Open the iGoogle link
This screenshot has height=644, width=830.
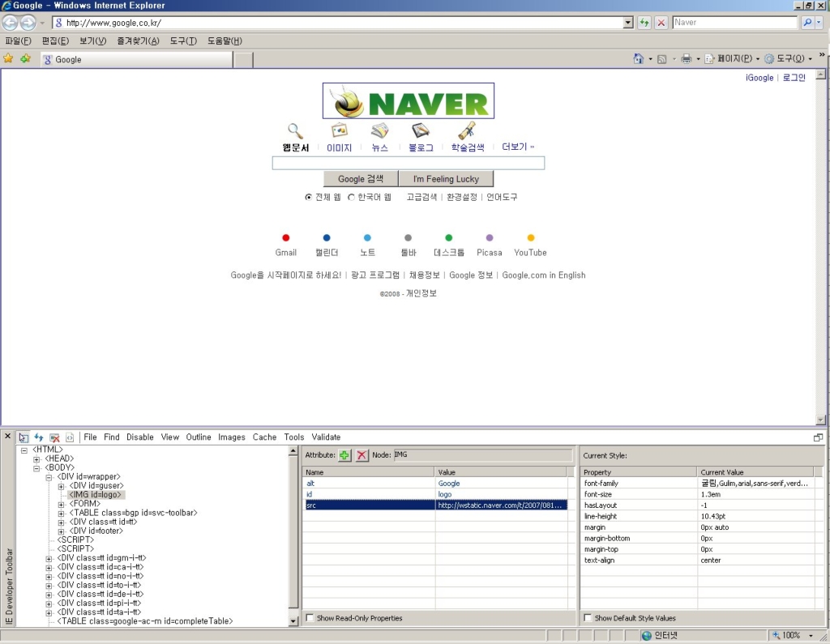759,78
